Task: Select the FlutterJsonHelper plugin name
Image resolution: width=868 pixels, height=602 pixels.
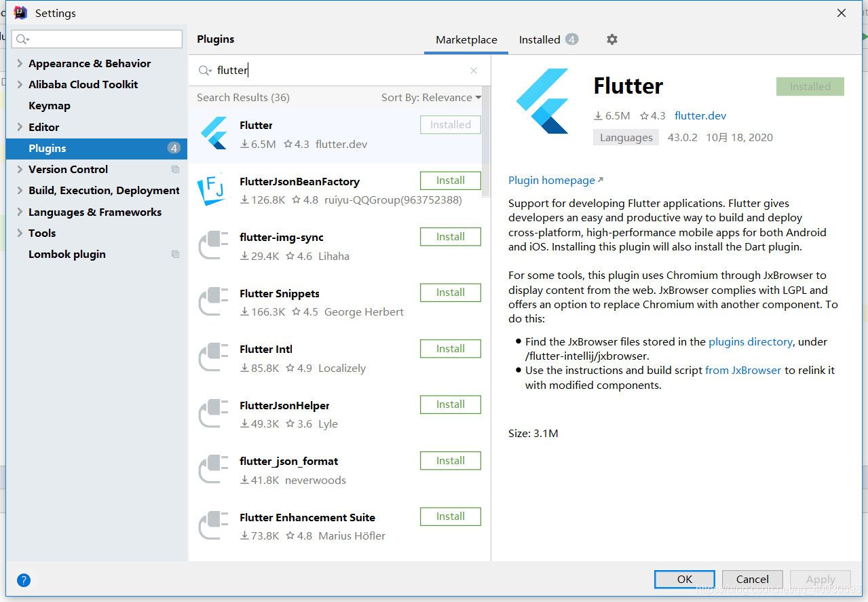Action: [284, 405]
